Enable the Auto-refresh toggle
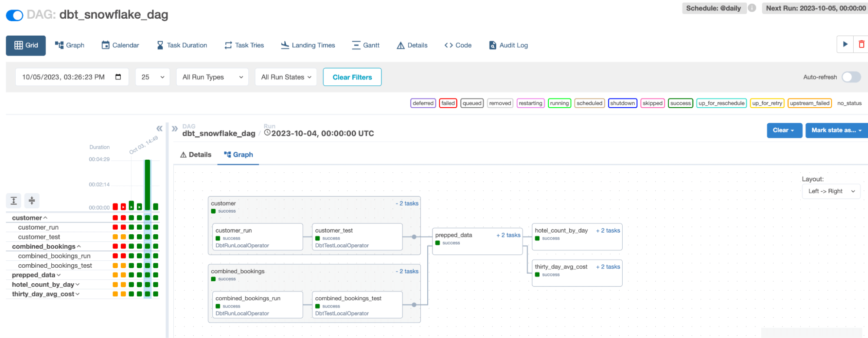This screenshot has height=338, width=868. point(851,77)
